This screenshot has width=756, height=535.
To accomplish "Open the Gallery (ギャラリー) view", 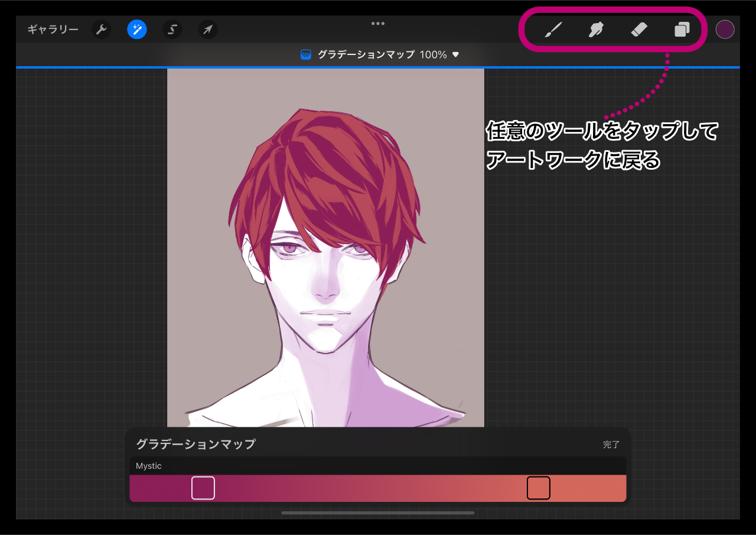I will pos(53,30).
